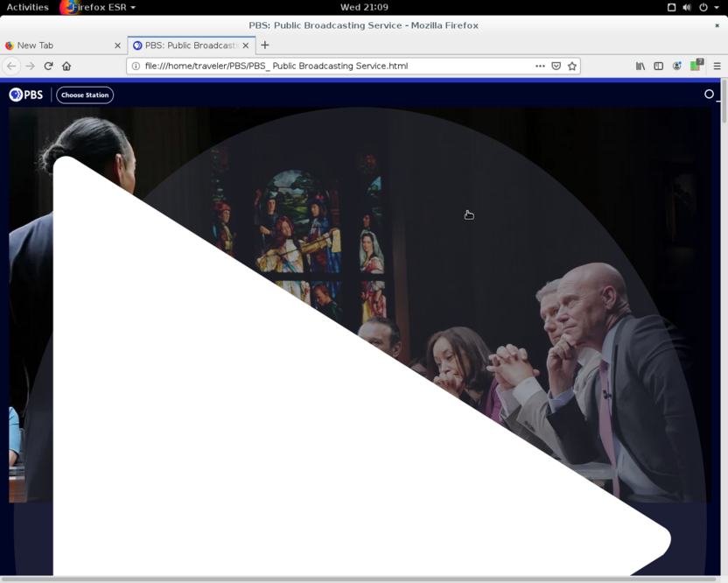Image resolution: width=728 pixels, height=583 pixels.
Task: Click the PBS logo
Action: point(26,95)
